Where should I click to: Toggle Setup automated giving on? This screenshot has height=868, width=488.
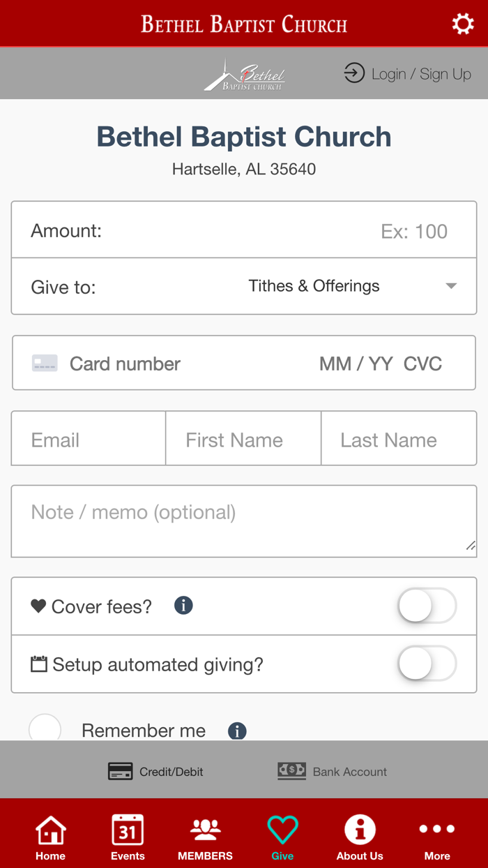427,664
